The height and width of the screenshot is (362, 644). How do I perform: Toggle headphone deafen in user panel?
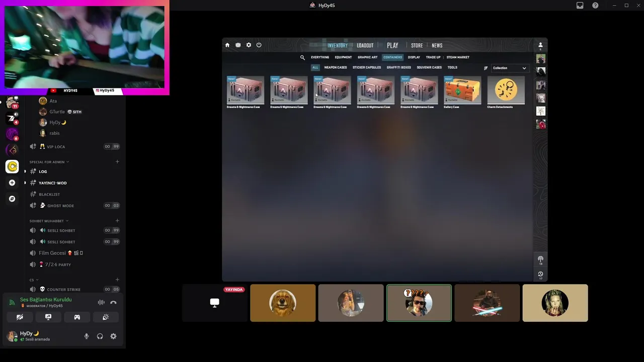pos(100,336)
